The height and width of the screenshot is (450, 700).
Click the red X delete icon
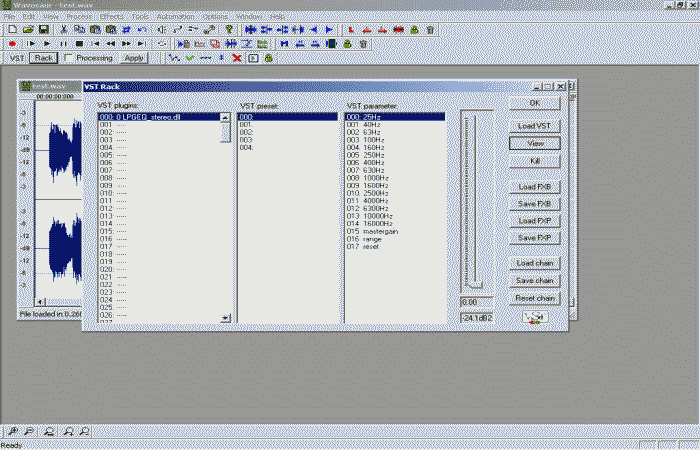237,58
